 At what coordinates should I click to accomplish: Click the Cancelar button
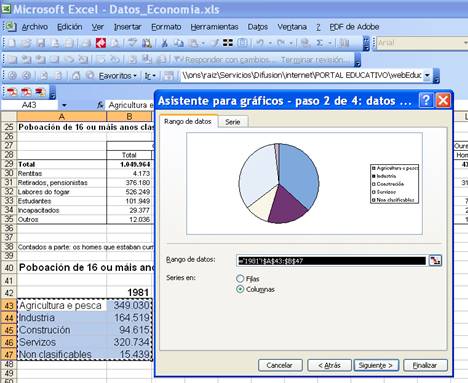pos(279,365)
